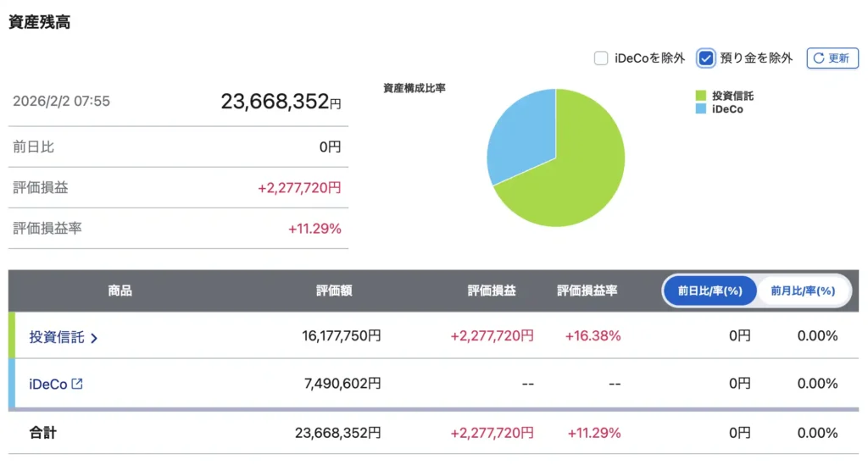The width and height of the screenshot is (868, 465).
Task: Enable the iDeCoを除外 checkbox
Action: click(601, 58)
